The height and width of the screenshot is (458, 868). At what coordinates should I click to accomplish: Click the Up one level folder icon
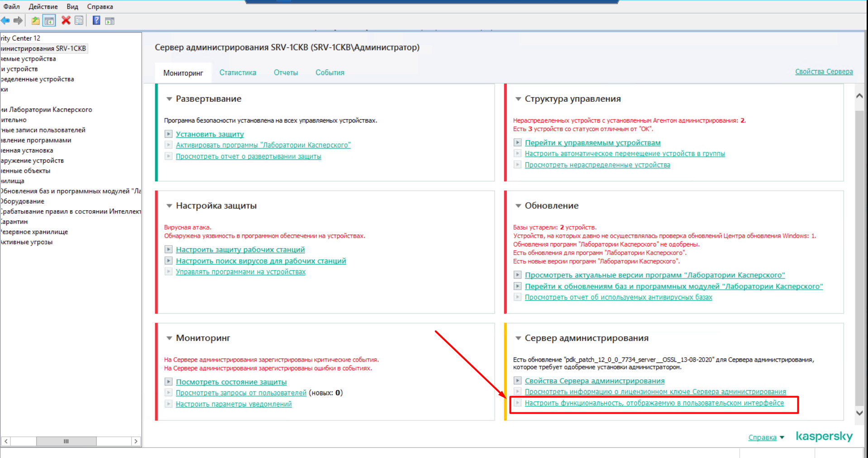tap(35, 20)
